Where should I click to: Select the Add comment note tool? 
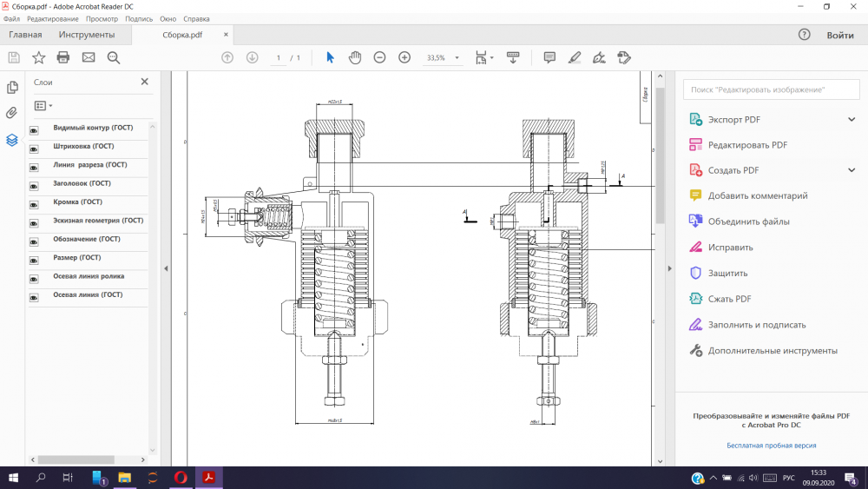pos(549,57)
